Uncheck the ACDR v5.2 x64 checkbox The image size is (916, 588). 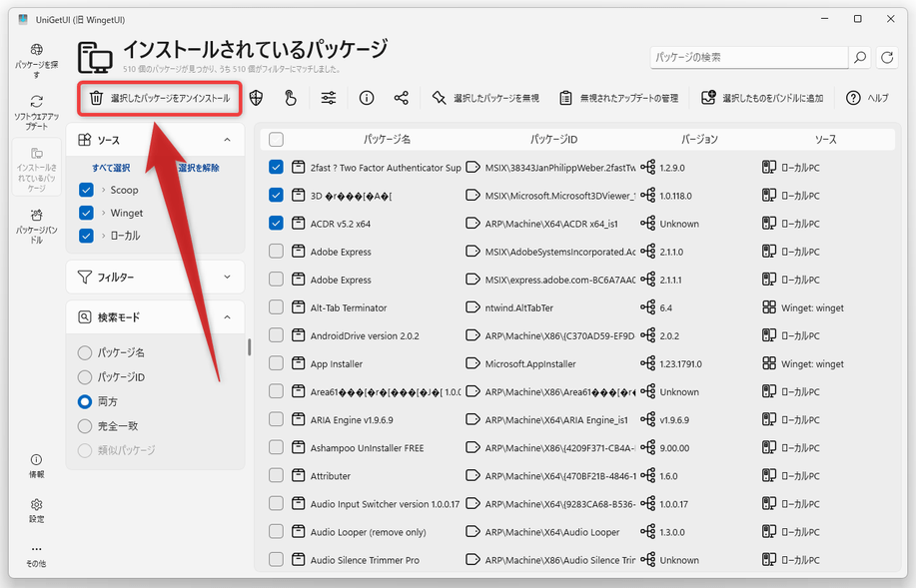tap(276, 223)
